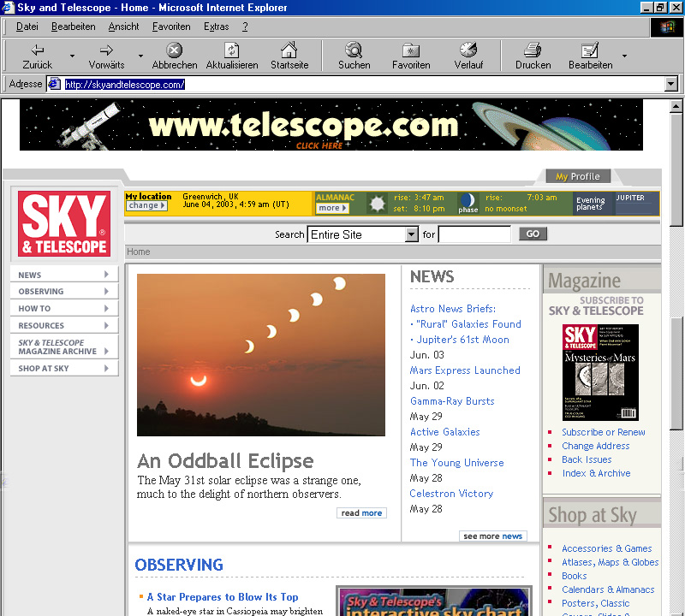Click the address bar URL field
This screenshot has width=685, height=616.
coord(363,84)
